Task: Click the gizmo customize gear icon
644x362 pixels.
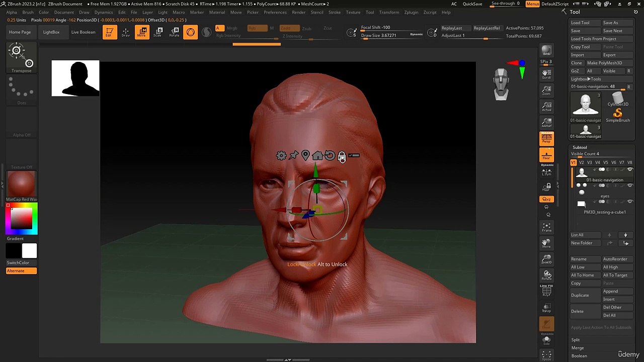Action: (281, 156)
